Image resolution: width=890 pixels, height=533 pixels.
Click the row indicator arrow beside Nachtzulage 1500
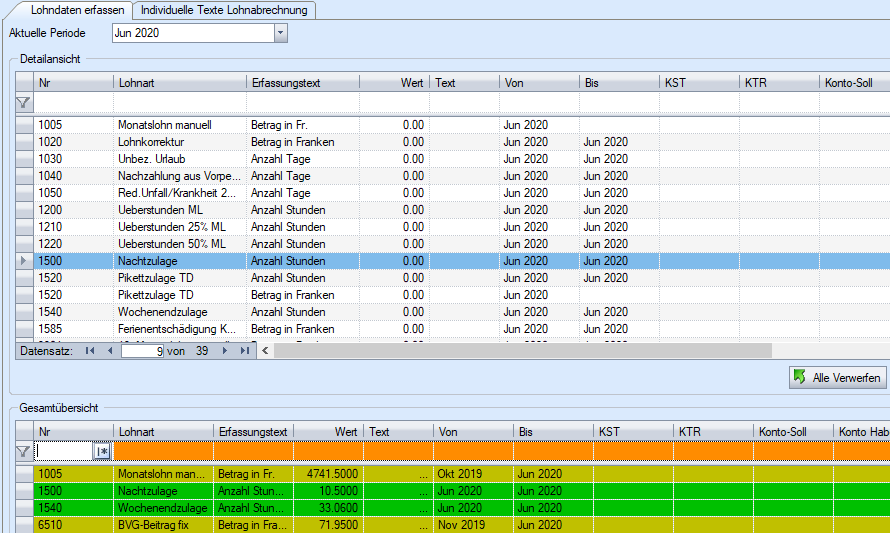pos(24,261)
